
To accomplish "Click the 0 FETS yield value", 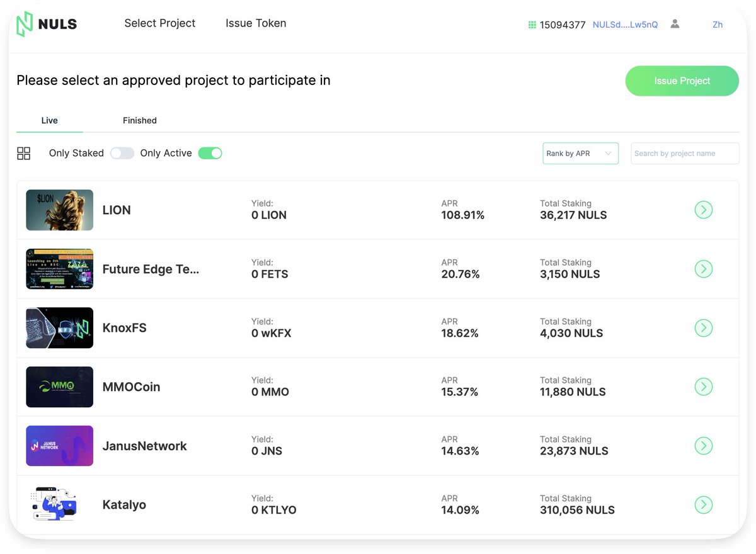I will pyautogui.click(x=270, y=274).
